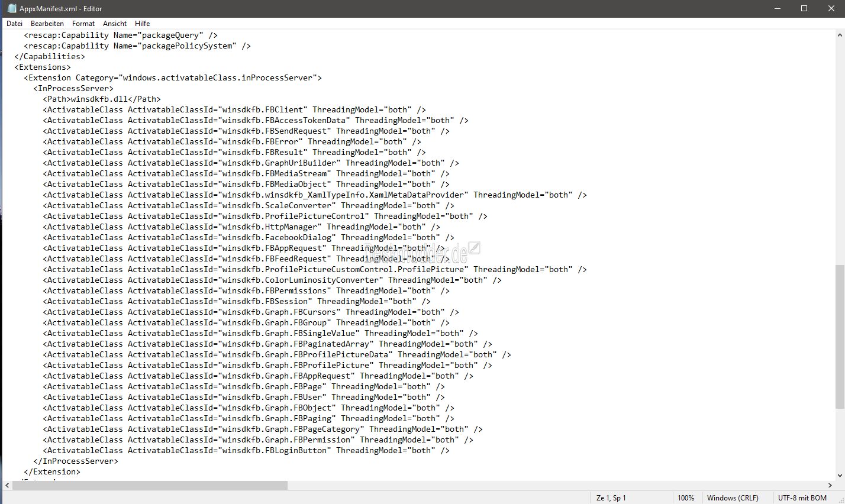Click the winsdkfb.GraphUriBuilder class line
The image size is (845, 504).
[251, 163]
